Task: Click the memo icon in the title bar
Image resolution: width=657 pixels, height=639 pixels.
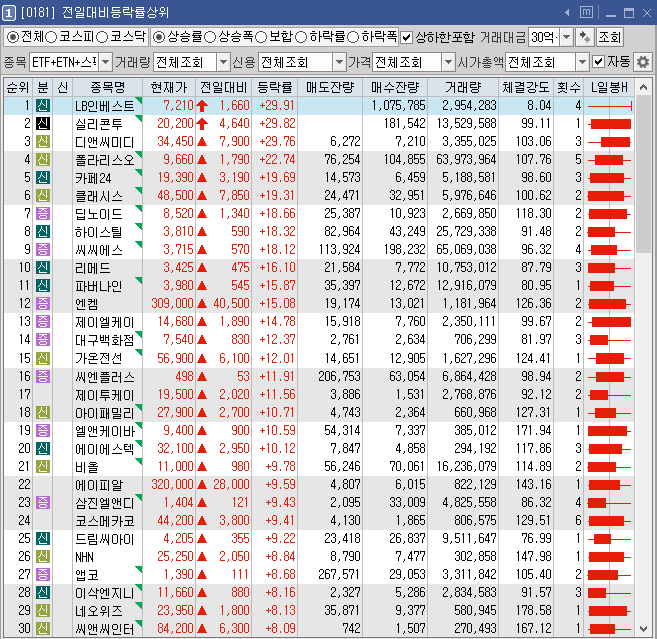Action: 586,13
